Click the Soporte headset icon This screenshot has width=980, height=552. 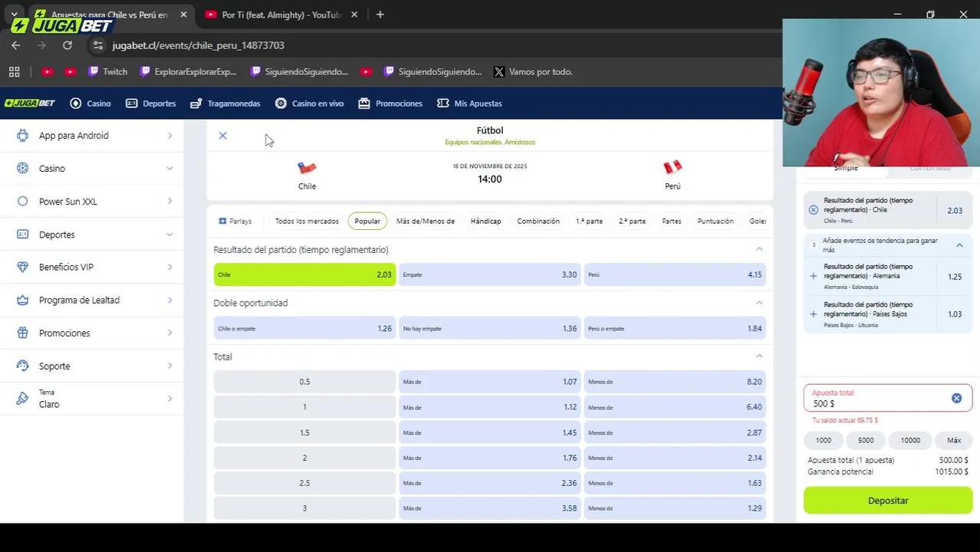[x=23, y=366]
